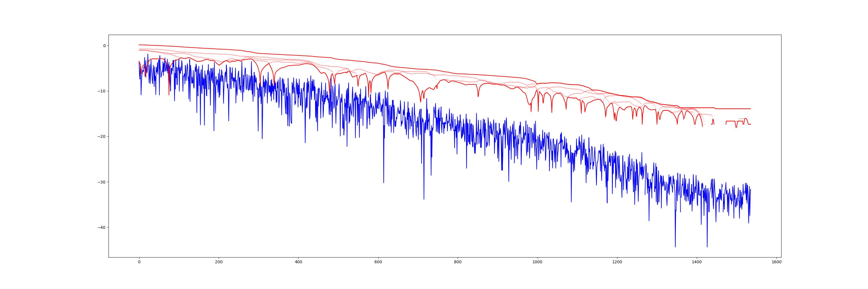Click the x-axis tick label 1200
Image resolution: width=868 pixels, height=289 pixels.
617,262
